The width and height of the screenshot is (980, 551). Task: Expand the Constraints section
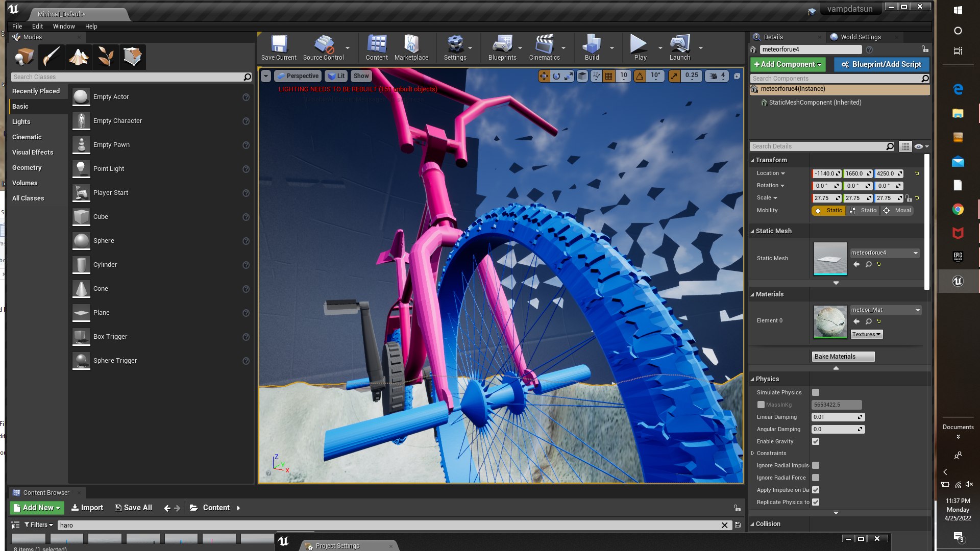click(752, 453)
